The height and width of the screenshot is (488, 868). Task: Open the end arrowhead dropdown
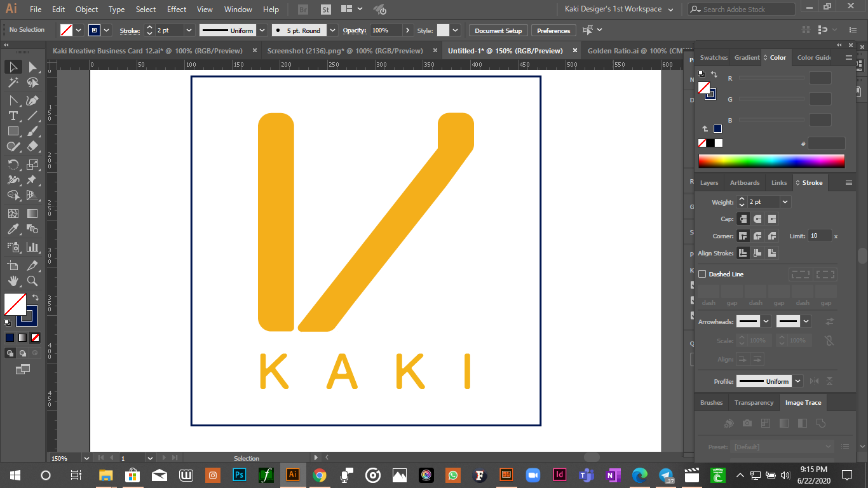click(806, 322)
